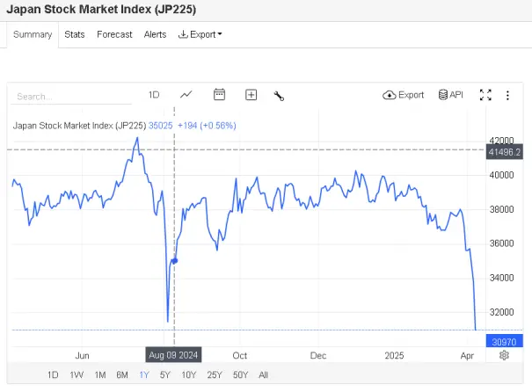
Task: Open the chart tools wrench icon
Action: 279,96
